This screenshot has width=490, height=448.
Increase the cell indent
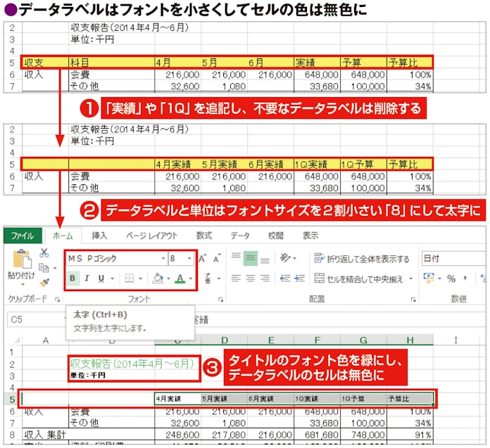[x=300, y=279]
